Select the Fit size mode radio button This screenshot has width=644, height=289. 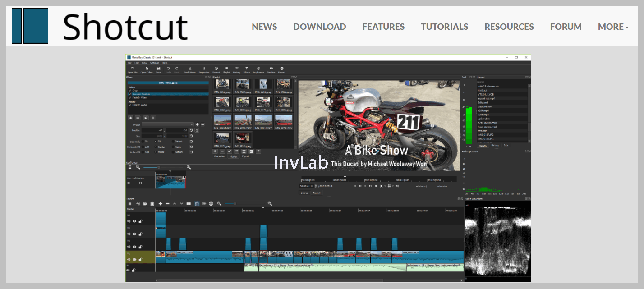point(143,142)
